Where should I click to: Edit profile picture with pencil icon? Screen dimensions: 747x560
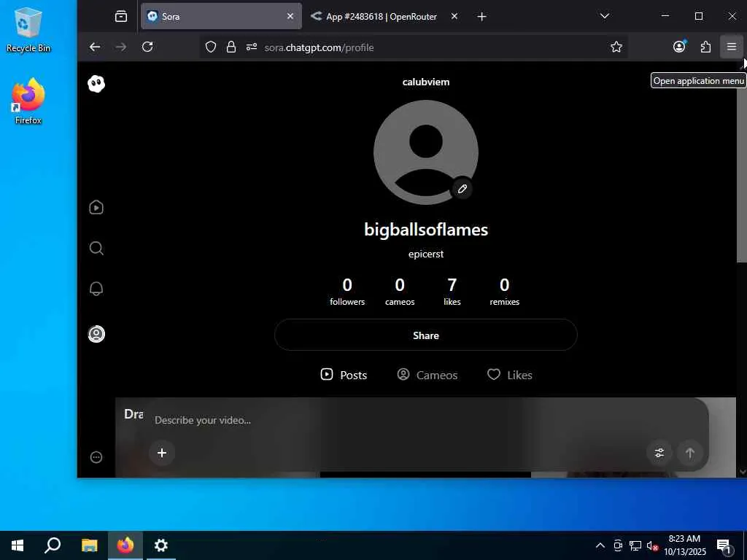[462, 189]
